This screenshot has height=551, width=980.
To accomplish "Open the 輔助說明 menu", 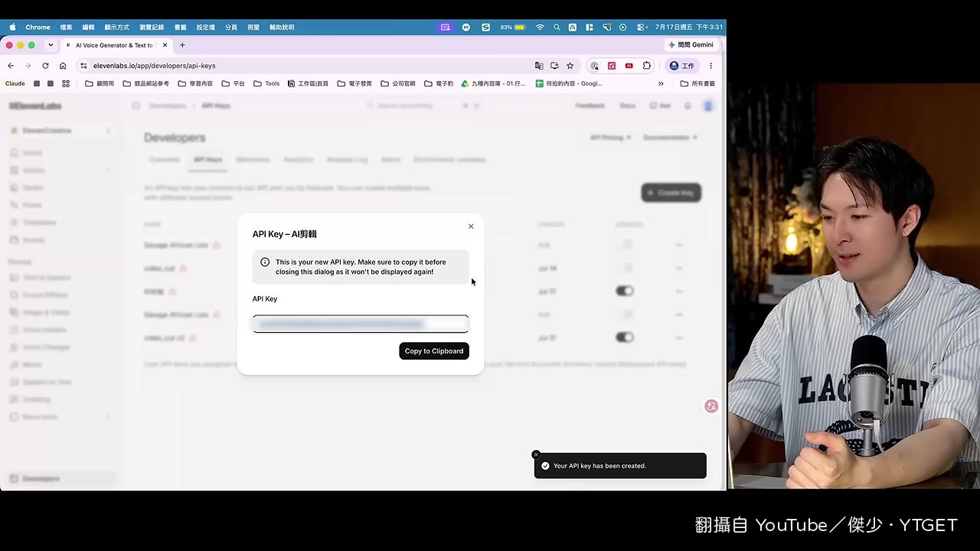I will pyautogui.click(x=282, y=28).
